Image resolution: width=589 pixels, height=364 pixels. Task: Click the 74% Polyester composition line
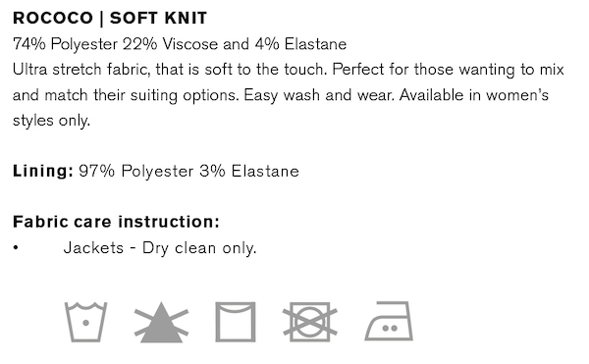[x=180, y=44]
